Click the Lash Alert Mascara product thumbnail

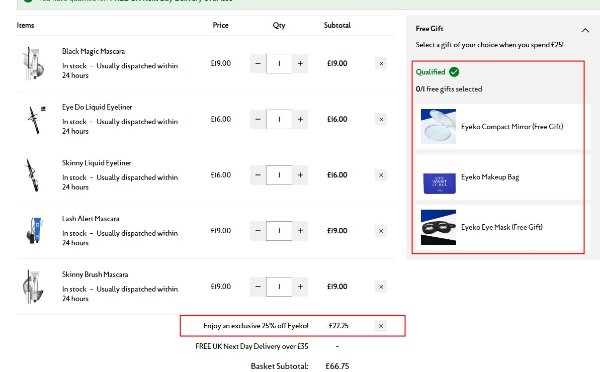pos(34,230)
